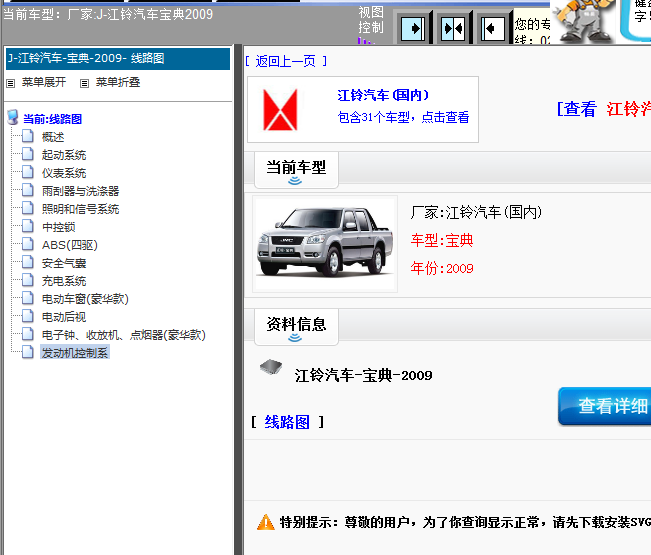
Task: Click the 厂家:江铃汽车(国内) text
Action: [x=476, y=213]
